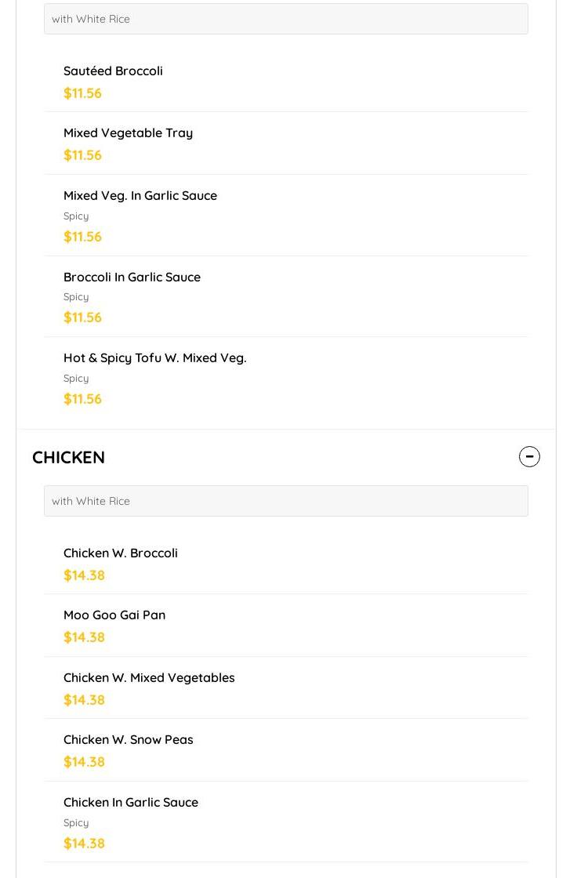Collapse the Chicken menu section

529,456
